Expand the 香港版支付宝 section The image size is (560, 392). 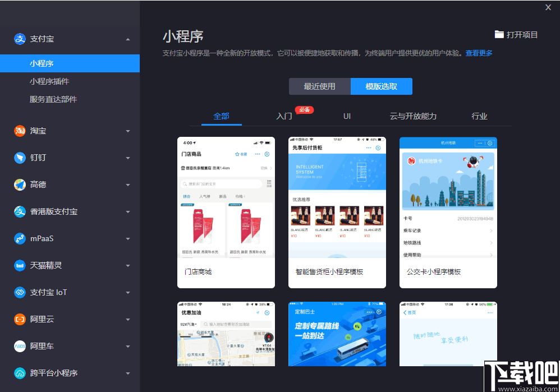click(128, 211)
